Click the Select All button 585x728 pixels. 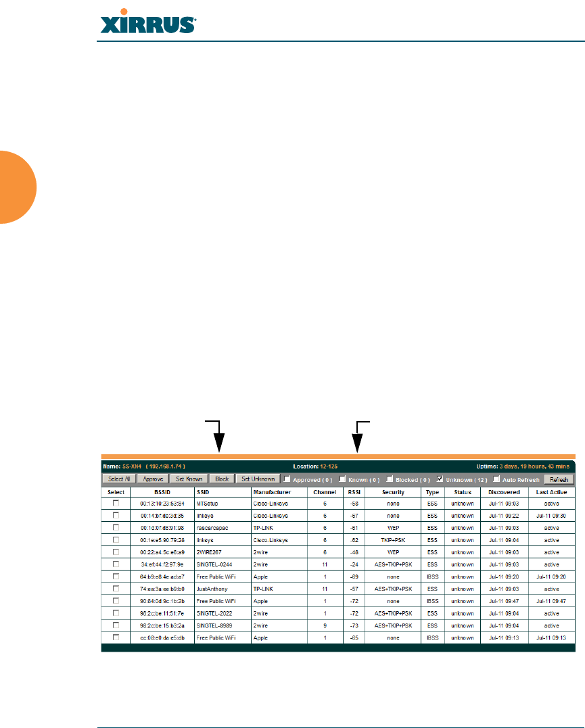tap(119, 479)
